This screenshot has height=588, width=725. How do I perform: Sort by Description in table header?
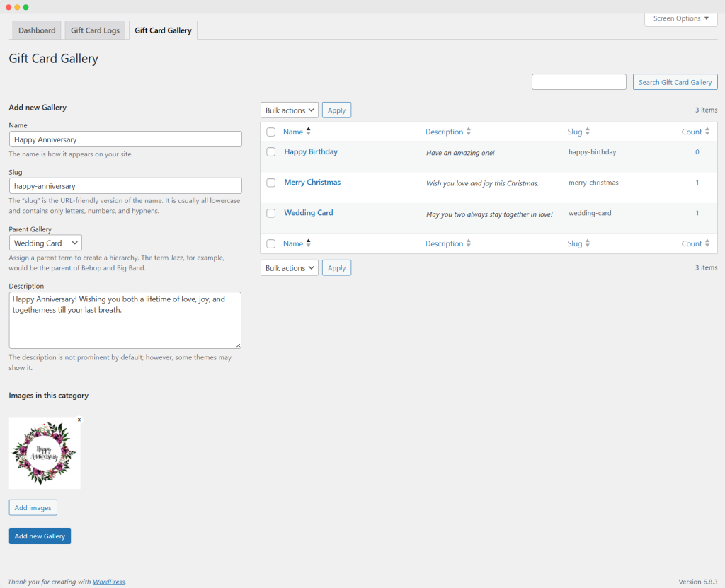pyautogui.click(x=468, y=132)
